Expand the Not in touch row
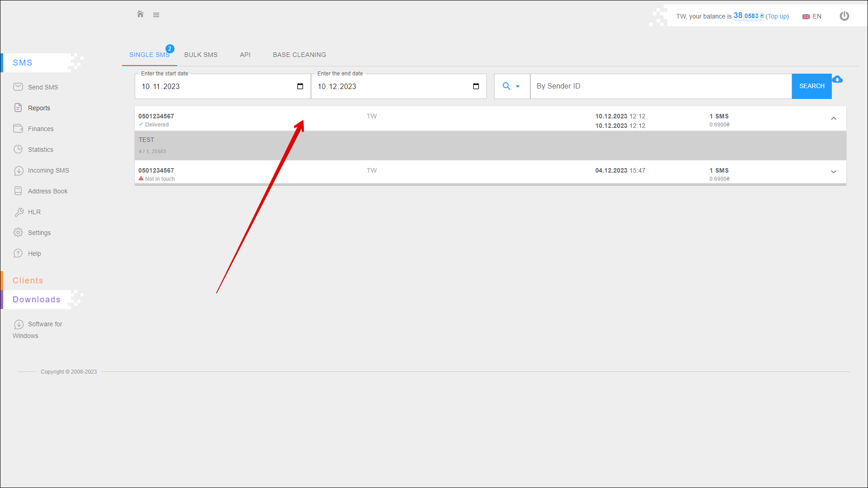Viewport: 868px width, 488px height. (x=833, y=172)
